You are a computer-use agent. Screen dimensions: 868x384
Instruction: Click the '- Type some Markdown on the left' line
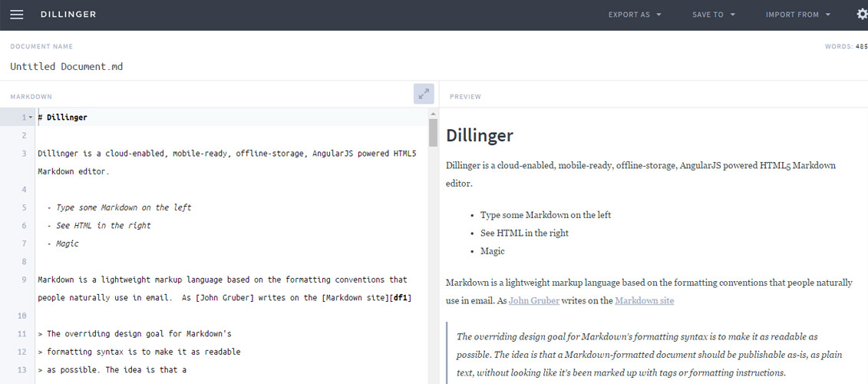(119, 208)
